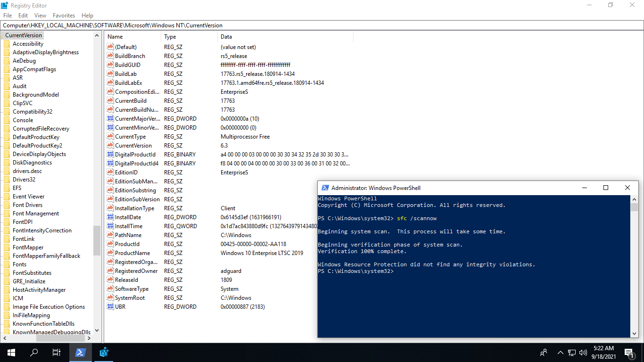Viewport: 644px width, 362px height.
Task: Click the InstallDate DWORD icon
Action: coord(110,217)
